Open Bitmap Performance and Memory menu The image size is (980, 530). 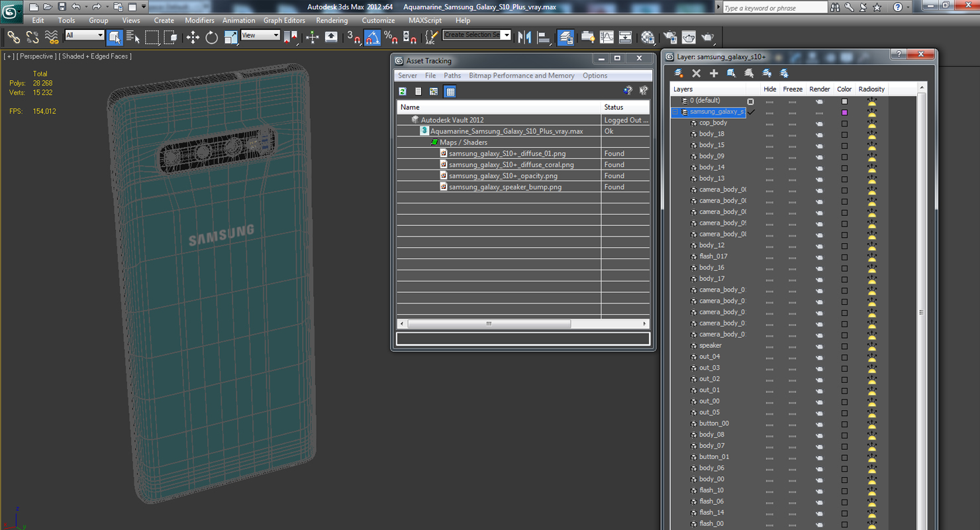click(522, 76)
